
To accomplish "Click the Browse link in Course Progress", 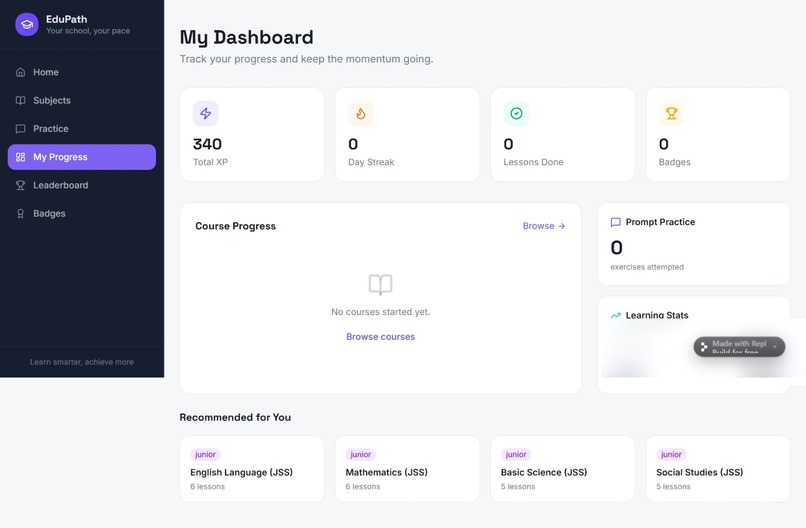I will (544, 226).
